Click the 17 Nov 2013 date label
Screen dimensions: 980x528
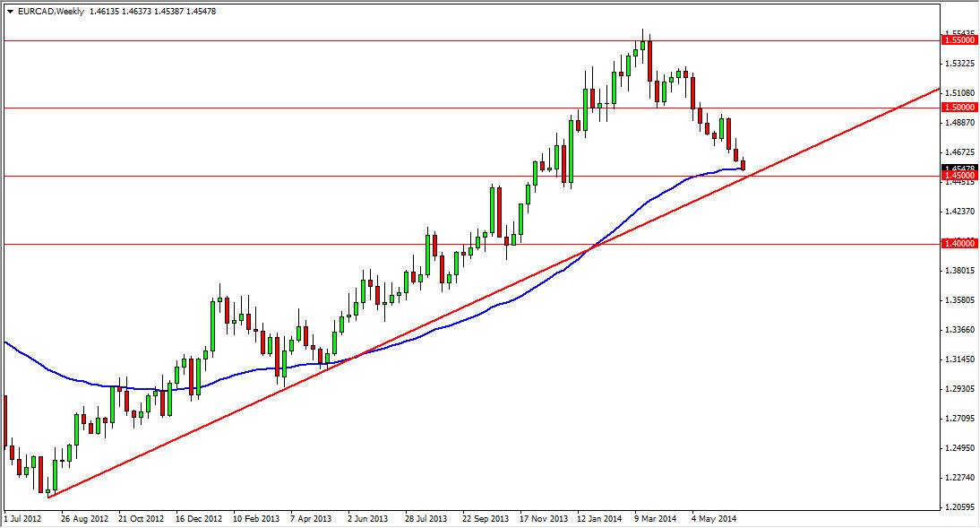545,519
